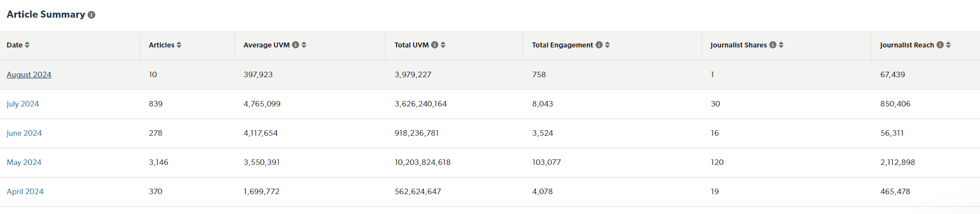This screenshot has width=980, height=214.
Task: Open the July 2024 link
Action: coord(23,104)
